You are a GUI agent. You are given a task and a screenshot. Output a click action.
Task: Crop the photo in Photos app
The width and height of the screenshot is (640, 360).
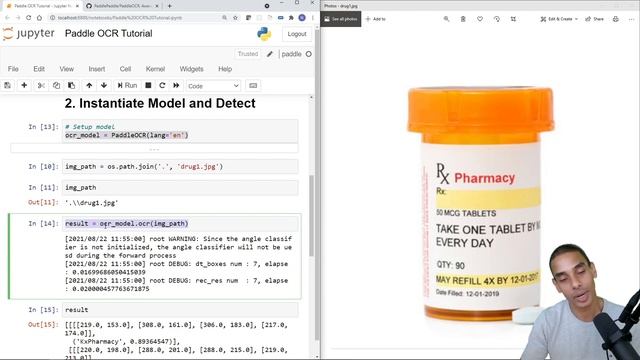[x=513, y=19]
